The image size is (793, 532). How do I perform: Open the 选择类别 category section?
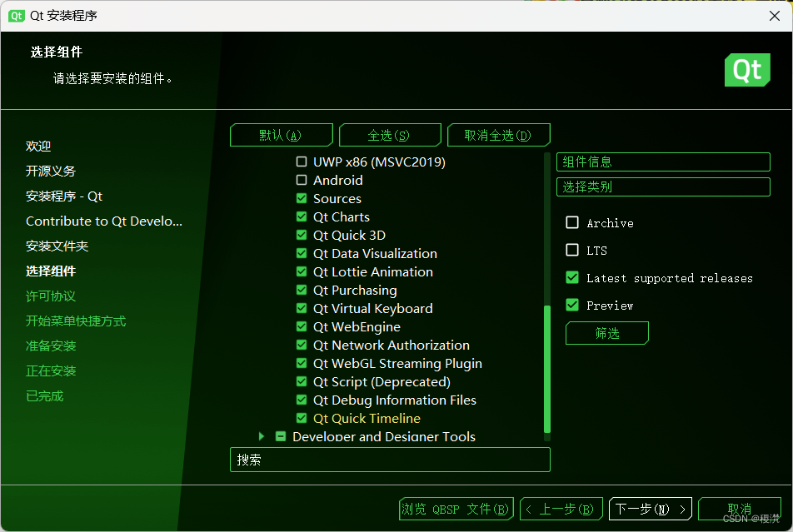(663, 187)
